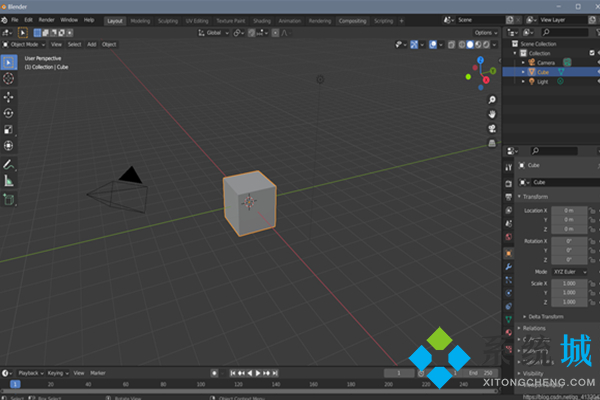Add a new workspace with plus button
Screen dimensions: 600x400
[x=401, y=21]
